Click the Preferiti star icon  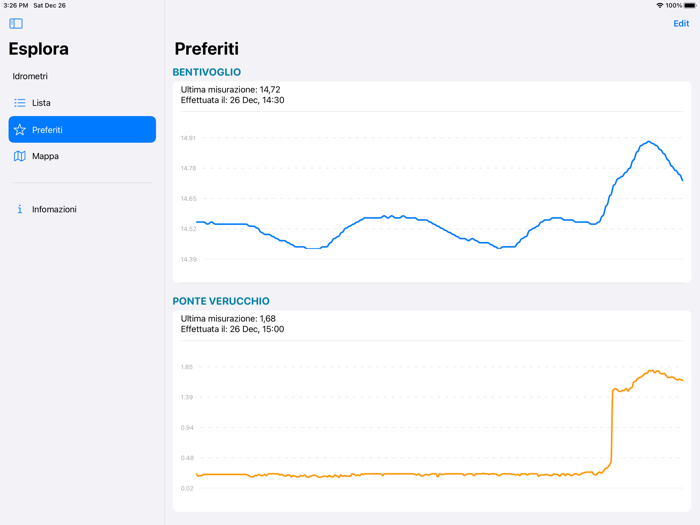coord(19,130)
